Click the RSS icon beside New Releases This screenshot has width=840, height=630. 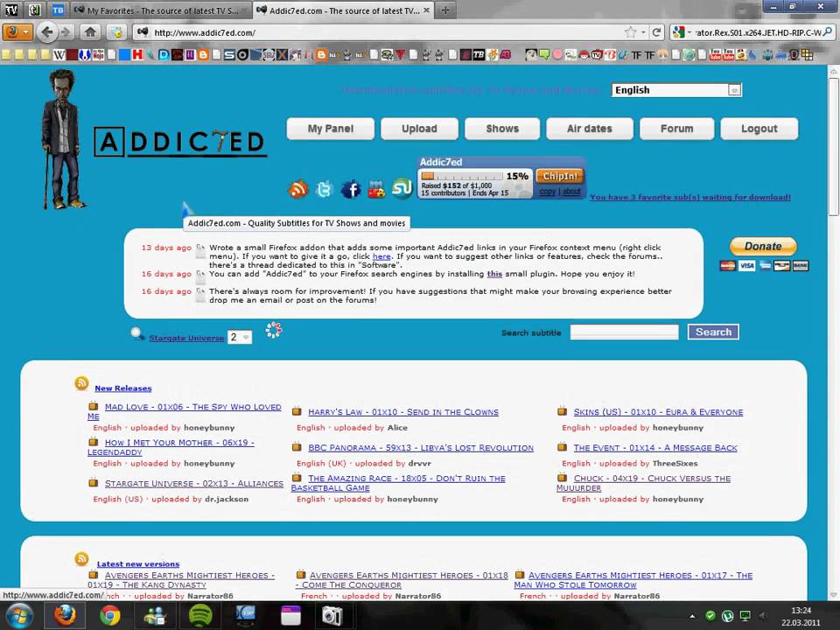coord(82,383)
